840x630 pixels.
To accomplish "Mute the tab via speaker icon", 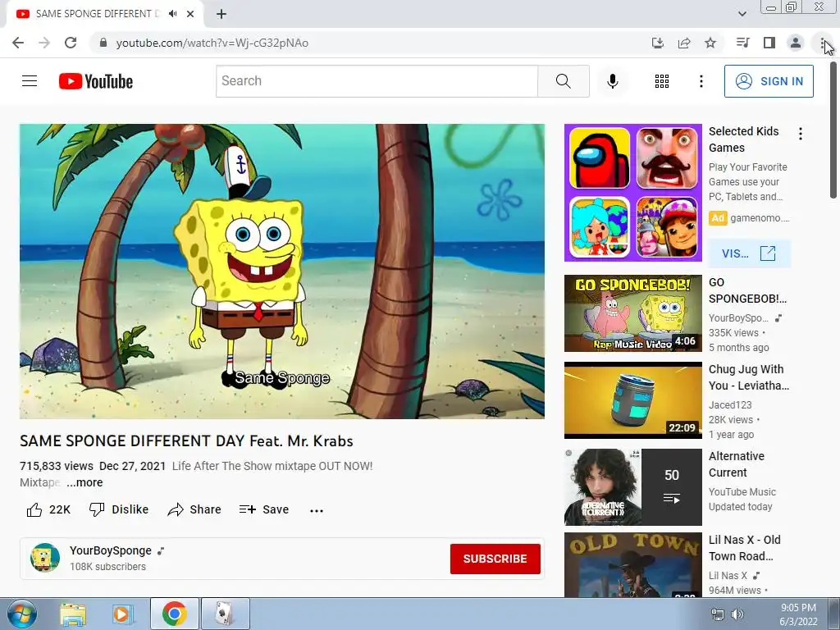I will pos(172,14).
